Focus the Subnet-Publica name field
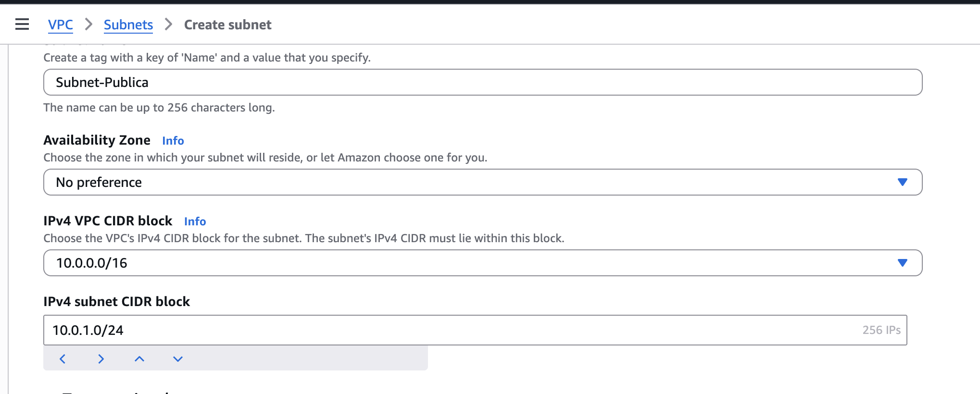Image resolution: width=980 pixels, height=394 pixels. (x=481, y=82)
